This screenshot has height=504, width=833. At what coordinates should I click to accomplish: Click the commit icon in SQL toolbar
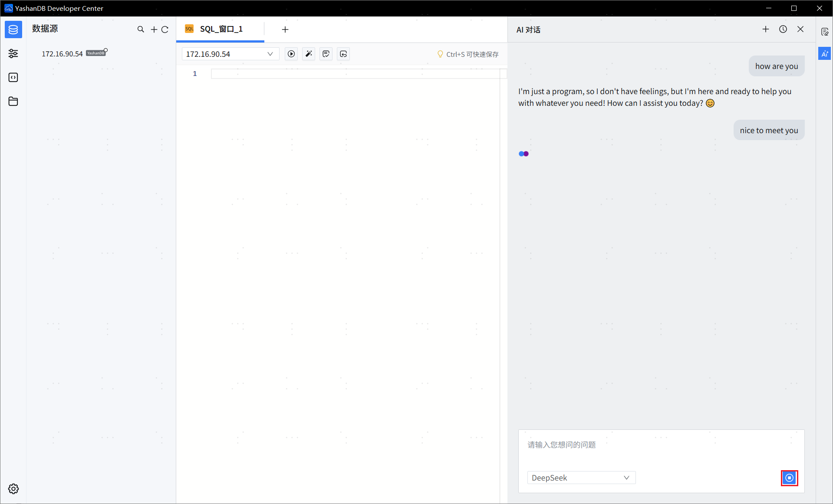[x=326, y=54]
